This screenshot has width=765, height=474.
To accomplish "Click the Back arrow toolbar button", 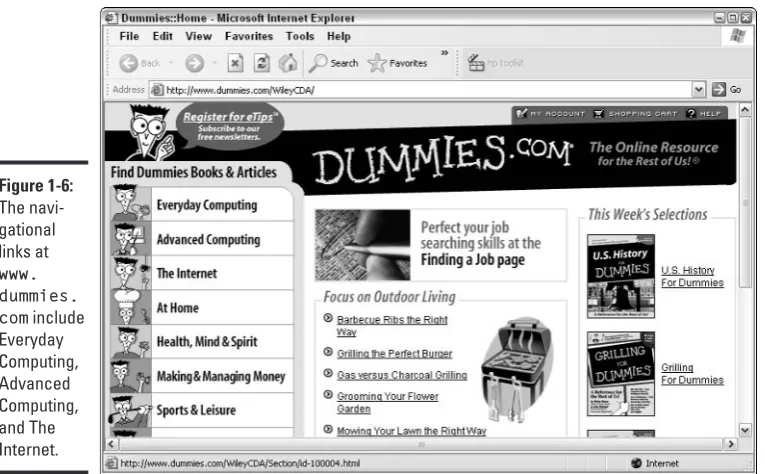I will (x=129, y=63).
